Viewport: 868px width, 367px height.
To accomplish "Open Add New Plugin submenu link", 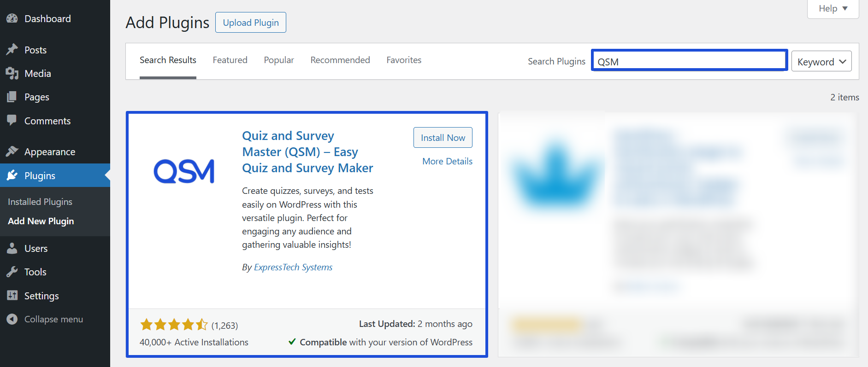I will 41,221.
